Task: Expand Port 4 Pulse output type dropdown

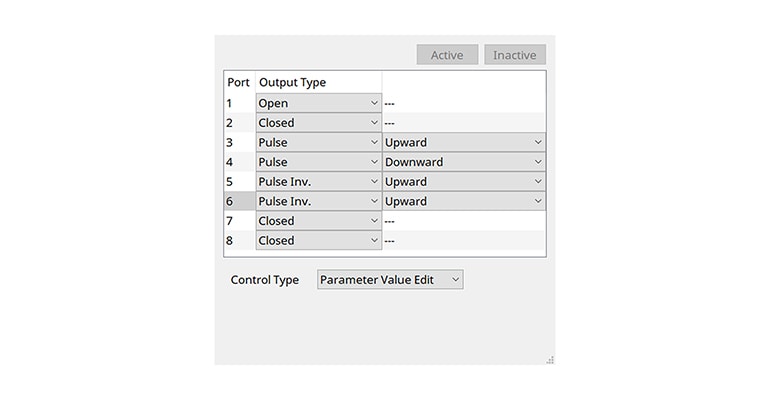Action: click(x=318, y=162)
